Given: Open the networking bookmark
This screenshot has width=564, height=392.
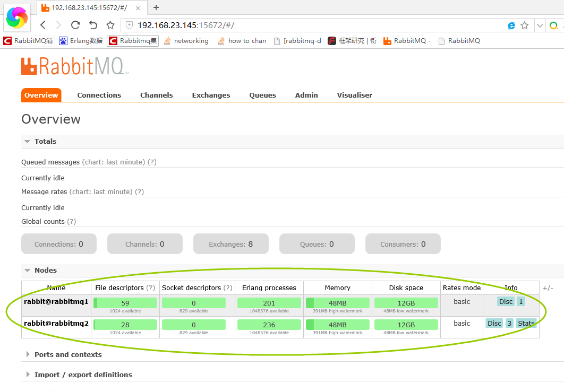Looking at the screenshot, I should click(x=186, y=41).
